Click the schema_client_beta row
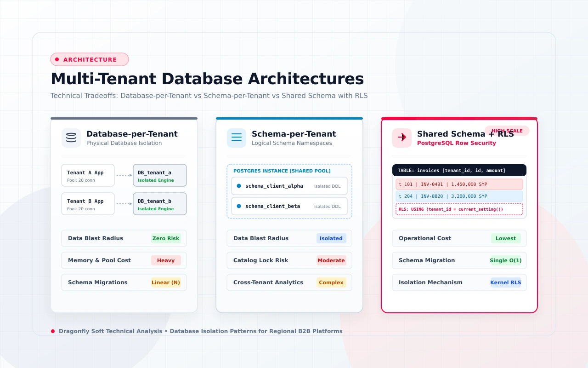This screenshot has width=588, height=368. [289, 207]
